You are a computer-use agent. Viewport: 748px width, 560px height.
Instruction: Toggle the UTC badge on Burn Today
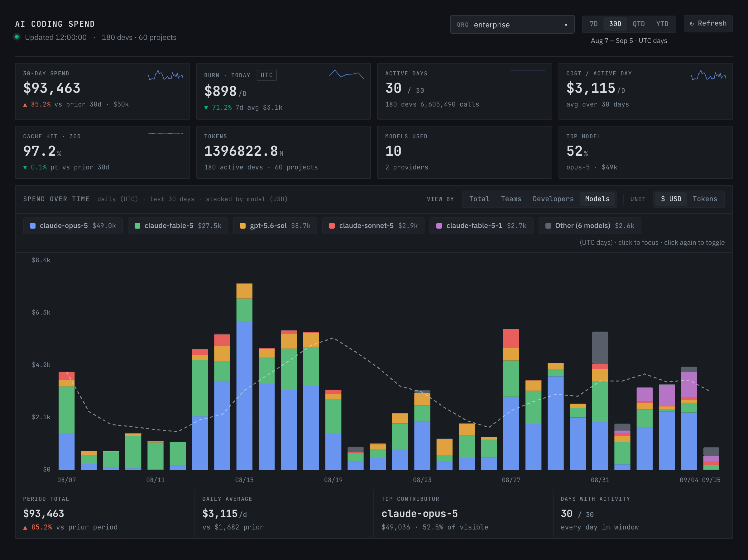[x=266, y=75]
